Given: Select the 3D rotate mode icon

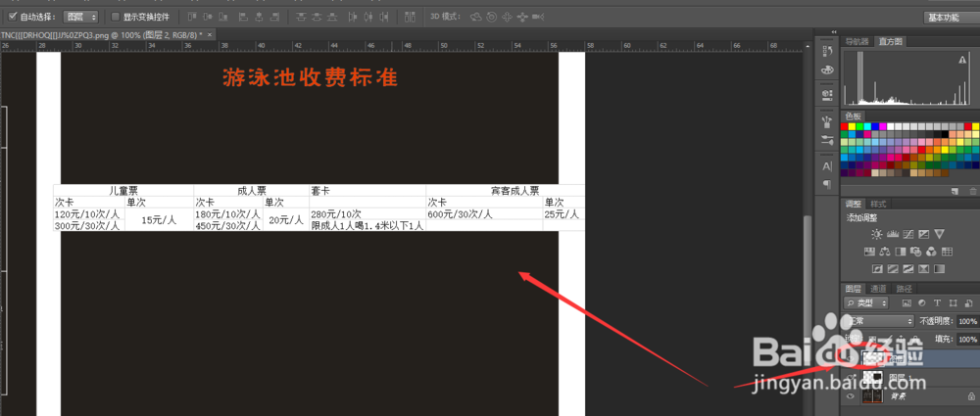Looking at the screenshot, I should point(475,17).
